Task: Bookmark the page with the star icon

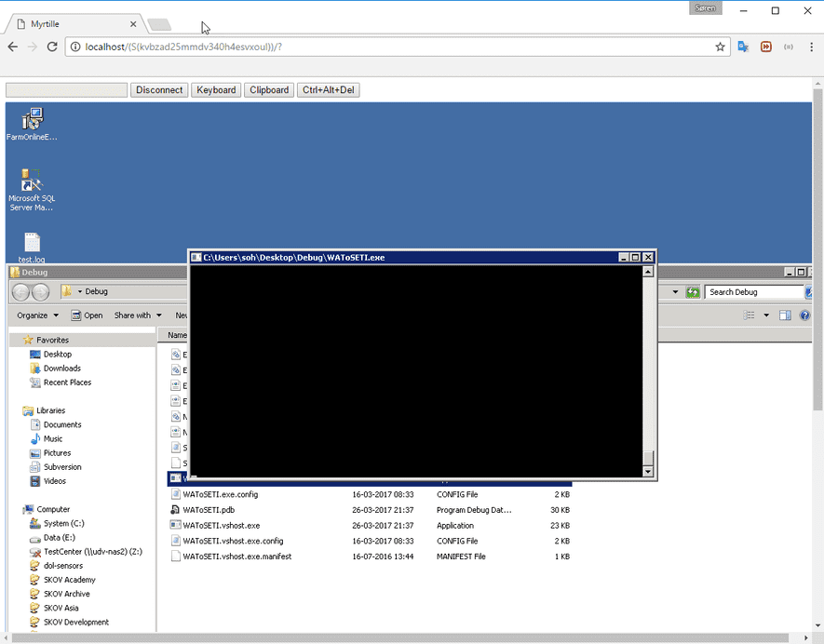Action: 720,45
